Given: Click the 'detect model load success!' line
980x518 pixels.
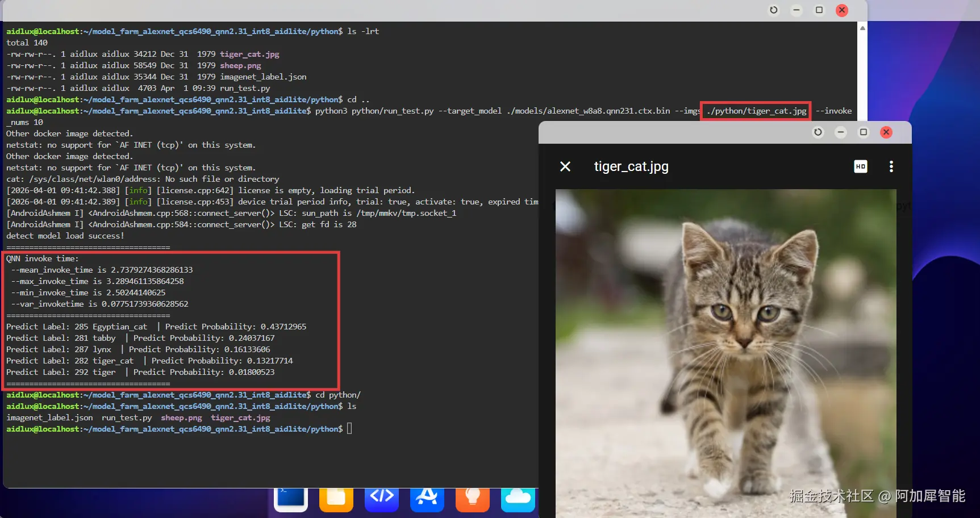Looking at the screenshot, I should click(65, 236).
